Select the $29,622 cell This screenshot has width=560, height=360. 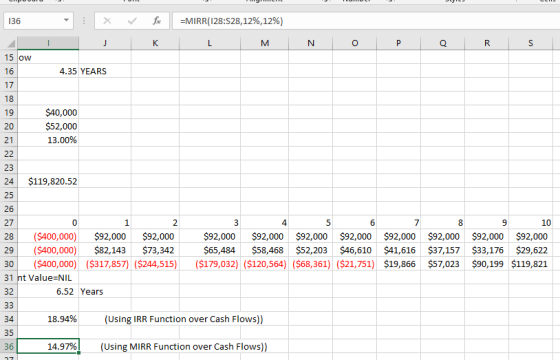pos(530,250)
